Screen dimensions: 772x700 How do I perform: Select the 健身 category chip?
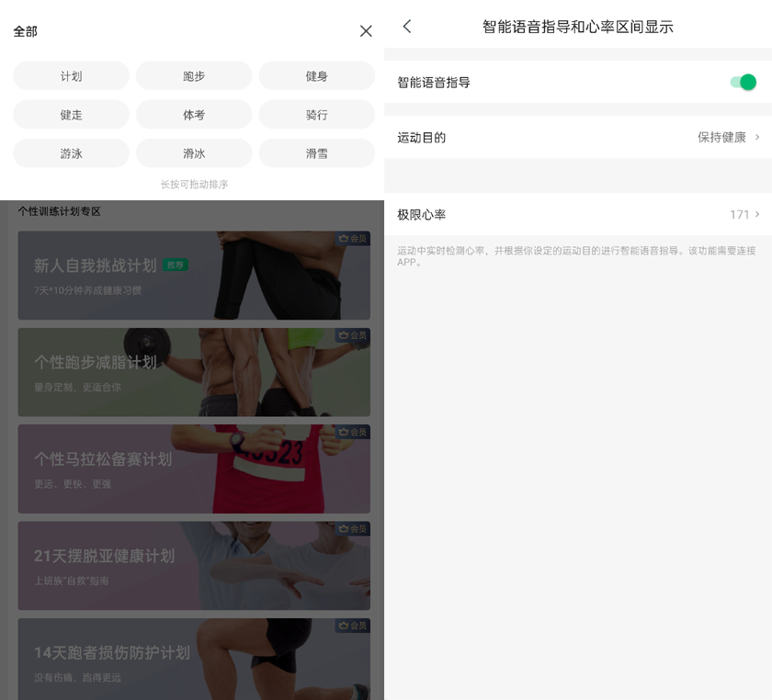316,76
